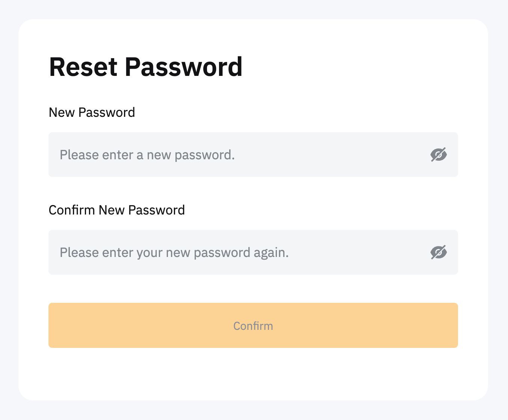This screenshot has width=508, height=420.
Task: Select the hide-password eye beside new password placeholder
Action: click(438, 154)
